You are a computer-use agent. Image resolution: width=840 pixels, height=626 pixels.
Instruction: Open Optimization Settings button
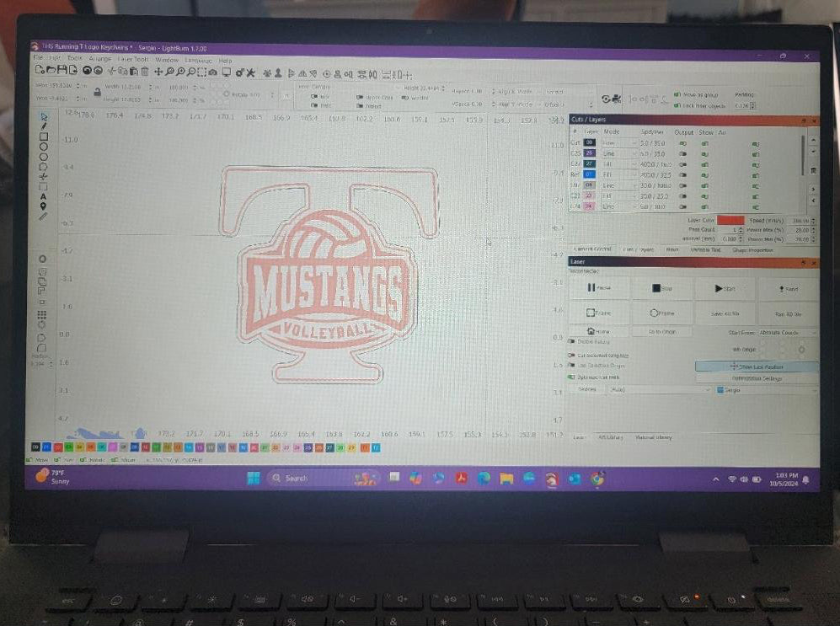click(x=757, y=378)
